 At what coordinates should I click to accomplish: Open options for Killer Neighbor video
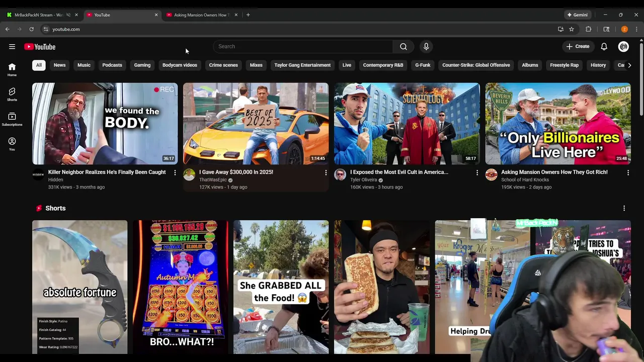click(x=175, y=172)
